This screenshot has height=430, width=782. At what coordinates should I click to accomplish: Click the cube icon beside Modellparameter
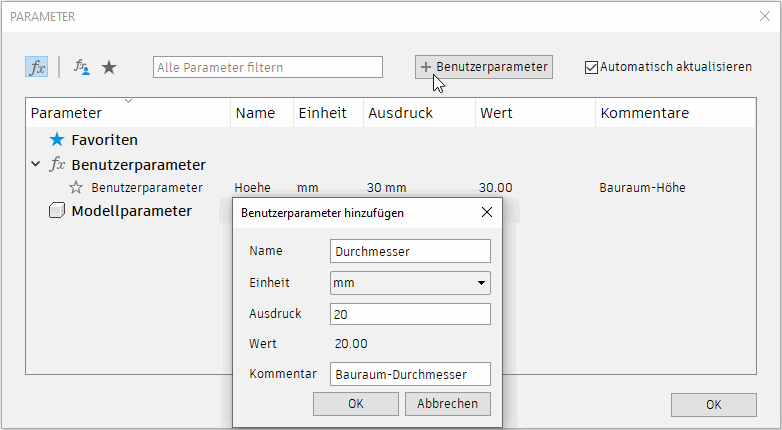tap(57, 211)
